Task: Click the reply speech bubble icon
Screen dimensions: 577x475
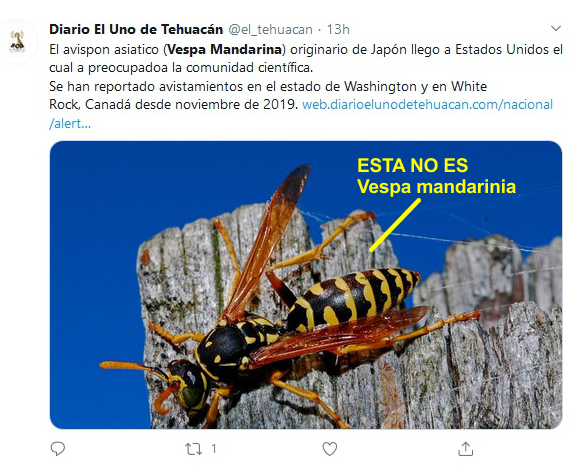Action: [58, 449]
